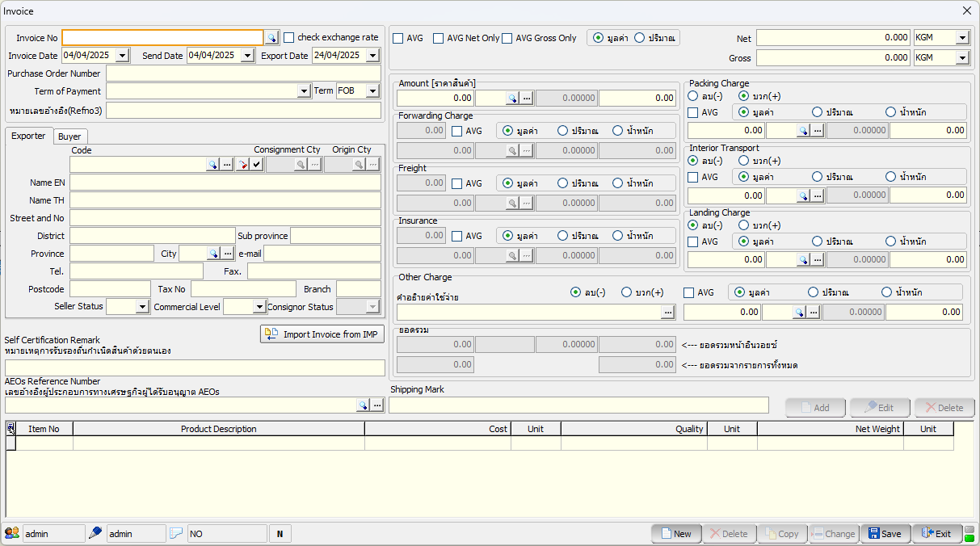Open the Net weight unit KGM dropdown
This screenshot has width=980, height=546.
click(961, 38)
